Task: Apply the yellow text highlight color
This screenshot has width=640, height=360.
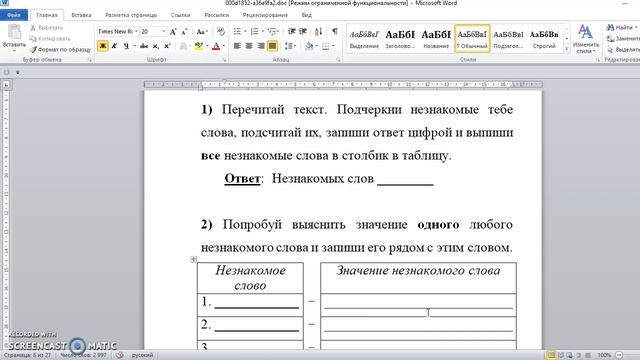Action: point(199,46)
